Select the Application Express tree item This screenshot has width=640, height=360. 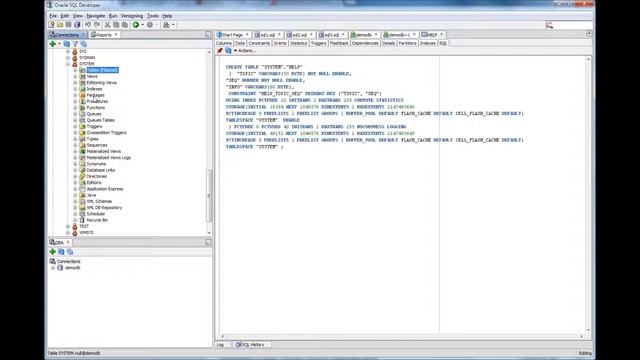(x=105, y=189)
